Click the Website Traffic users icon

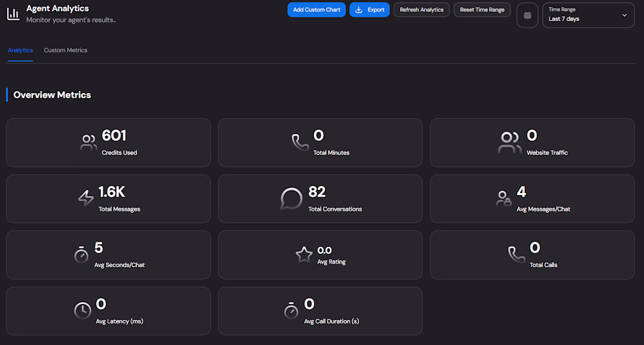[x=510, y=142]
